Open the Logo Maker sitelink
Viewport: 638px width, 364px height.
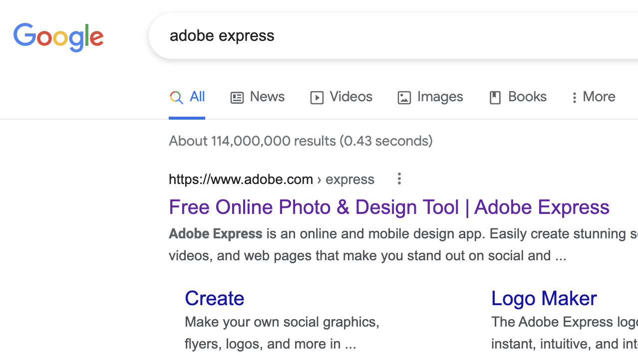tap(544, 298)
